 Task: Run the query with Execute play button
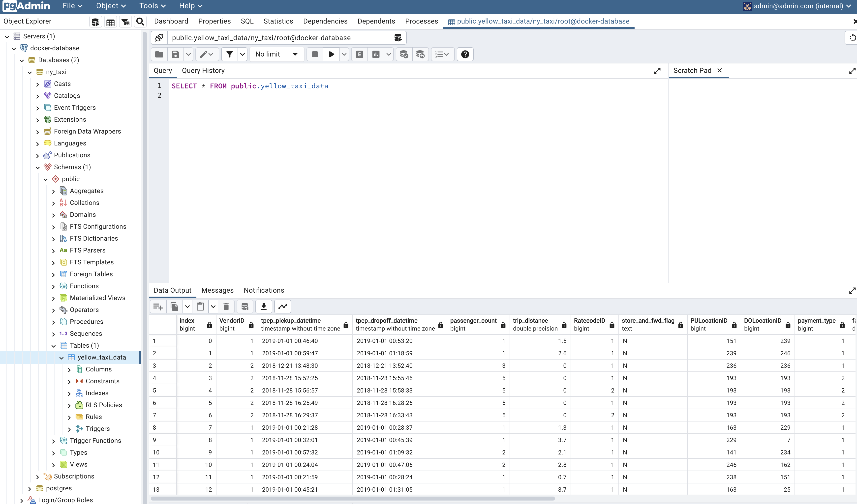tap(332, 54)
